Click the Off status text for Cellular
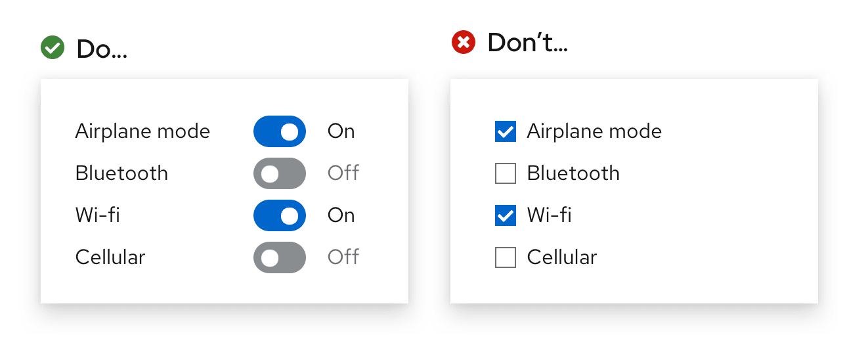The image size is (868, 356). click(343, 257)
